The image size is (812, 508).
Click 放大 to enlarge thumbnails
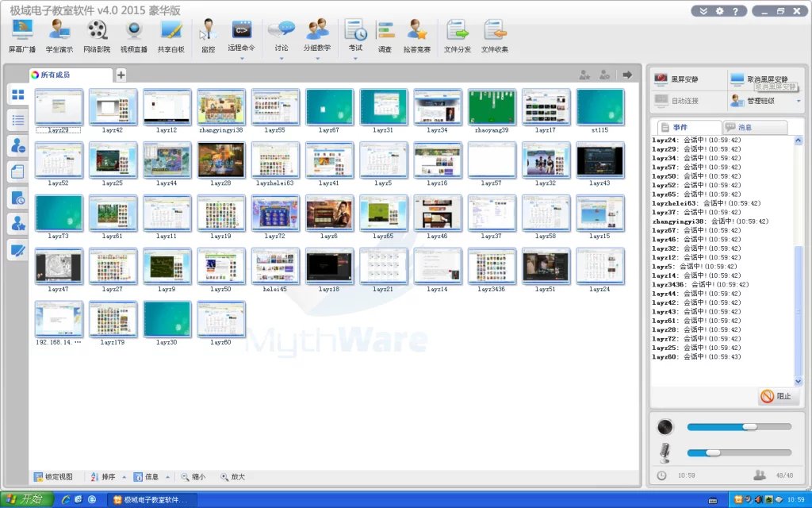point(232,477)
